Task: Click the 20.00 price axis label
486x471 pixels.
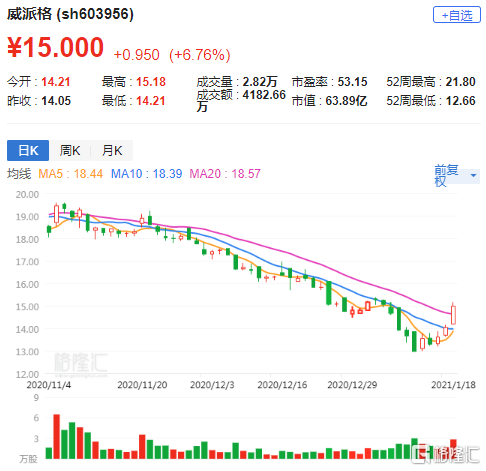Action: (x=27, y=194)
